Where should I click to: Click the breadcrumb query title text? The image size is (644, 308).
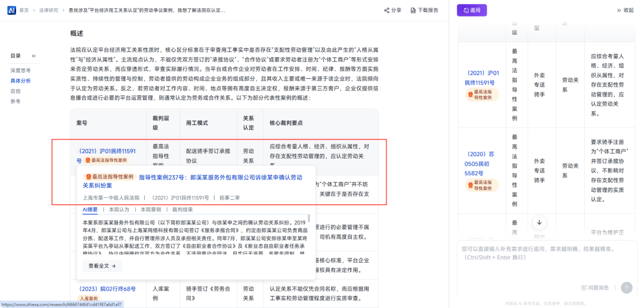tap(147, 10)
